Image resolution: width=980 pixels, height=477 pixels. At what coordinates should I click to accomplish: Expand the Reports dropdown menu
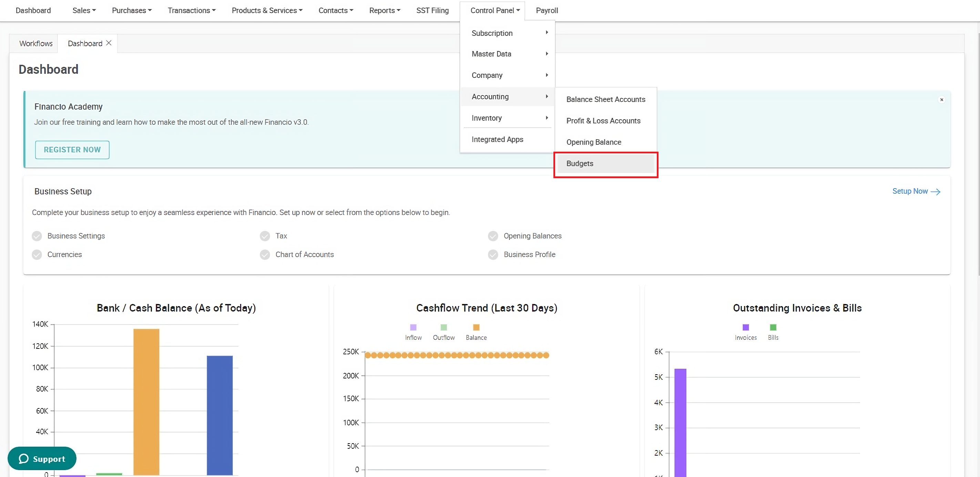(385, 10)
